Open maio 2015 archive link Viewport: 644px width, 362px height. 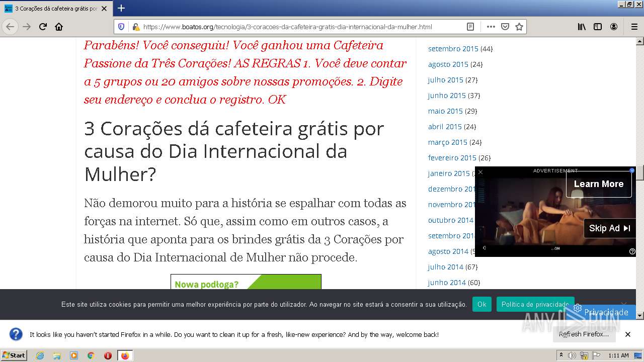[445, 111]
